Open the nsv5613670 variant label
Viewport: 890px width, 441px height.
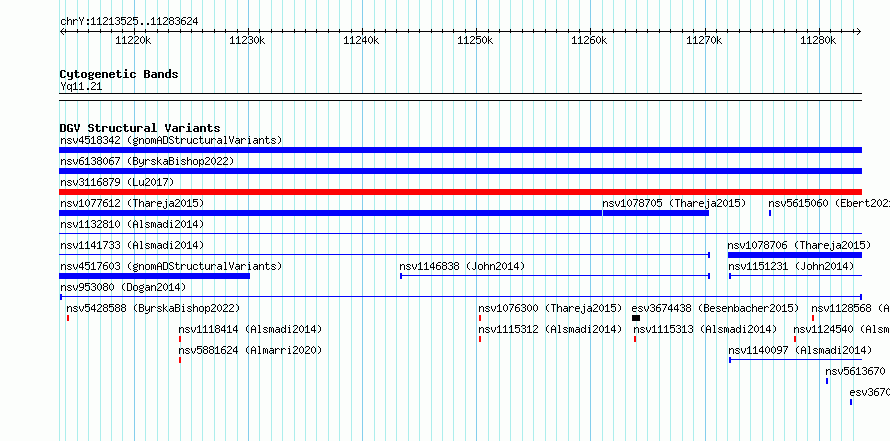coord(855,371)
